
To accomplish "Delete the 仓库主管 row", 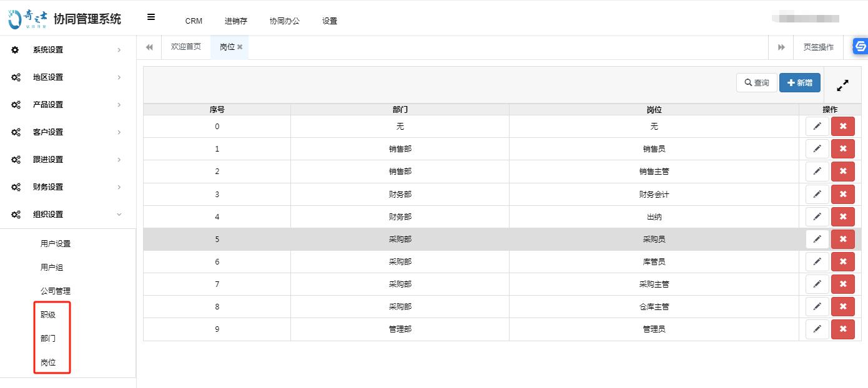I will (x=842, y=306).
